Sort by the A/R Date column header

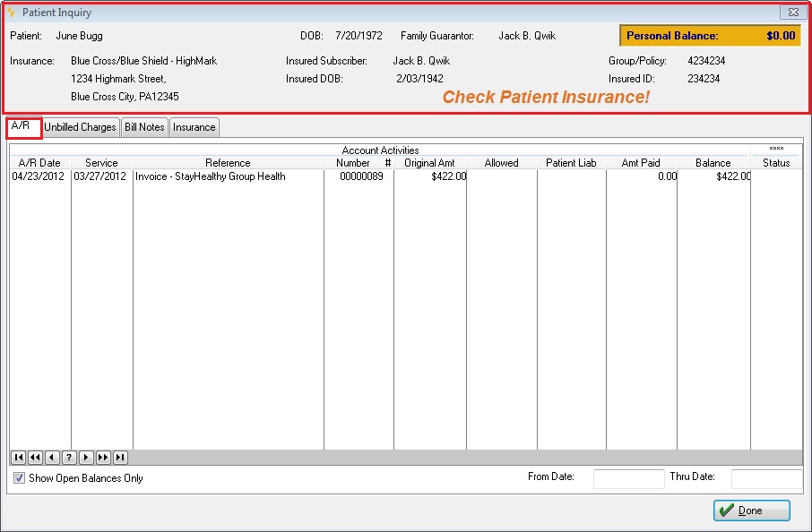pyautogui.click(x=39, y=162)
